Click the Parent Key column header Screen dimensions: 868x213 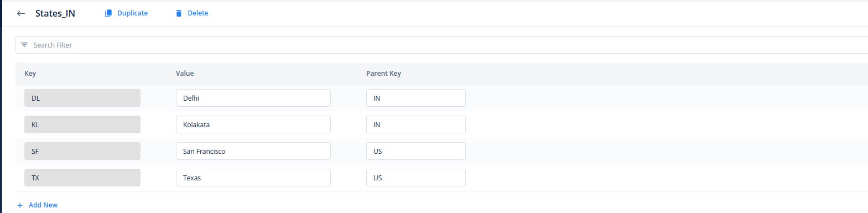[x=383, y=74]
